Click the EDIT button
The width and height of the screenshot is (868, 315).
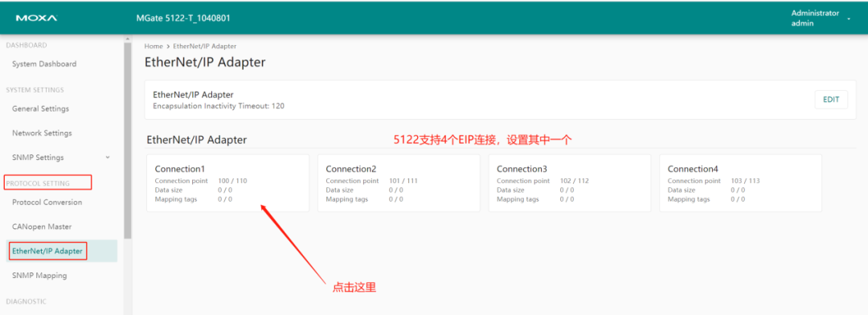831,100
